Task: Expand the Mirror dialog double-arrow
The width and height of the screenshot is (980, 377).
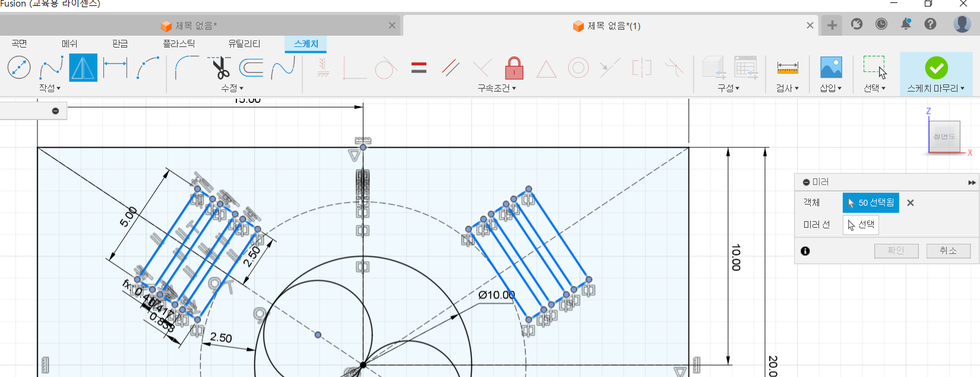Action: [x=972, y=183]
